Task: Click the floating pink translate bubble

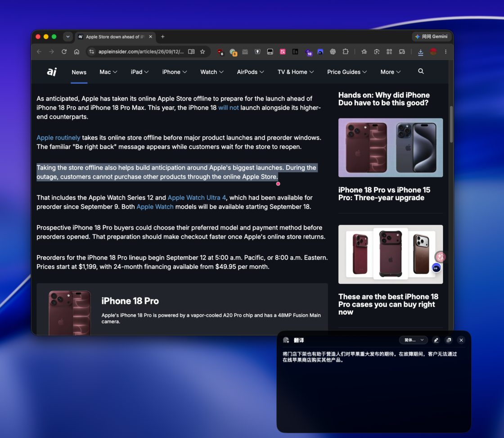Action: pyautogui.click(x=441, y=257)
